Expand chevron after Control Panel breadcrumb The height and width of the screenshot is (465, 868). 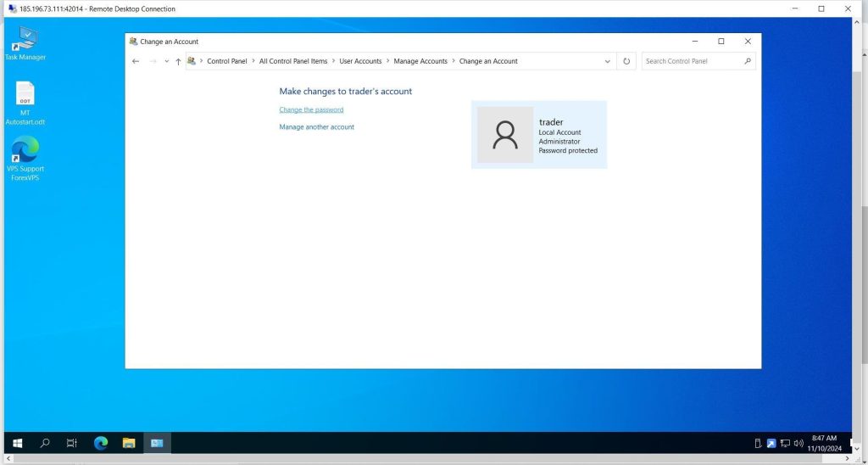(253, 62)
